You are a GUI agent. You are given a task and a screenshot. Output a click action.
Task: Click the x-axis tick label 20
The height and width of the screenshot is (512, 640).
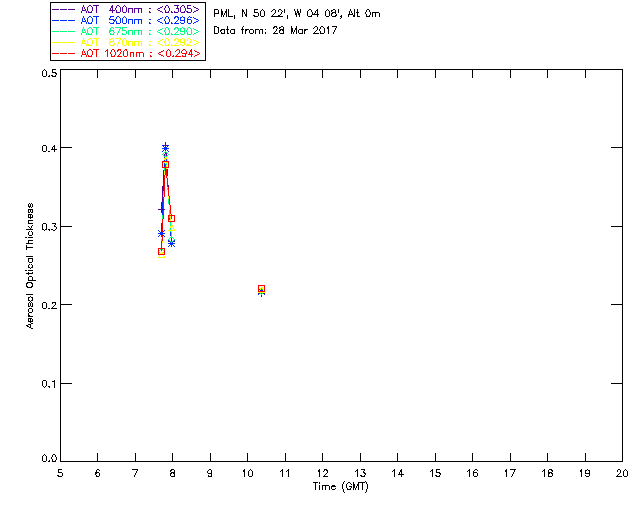point(622,473)
